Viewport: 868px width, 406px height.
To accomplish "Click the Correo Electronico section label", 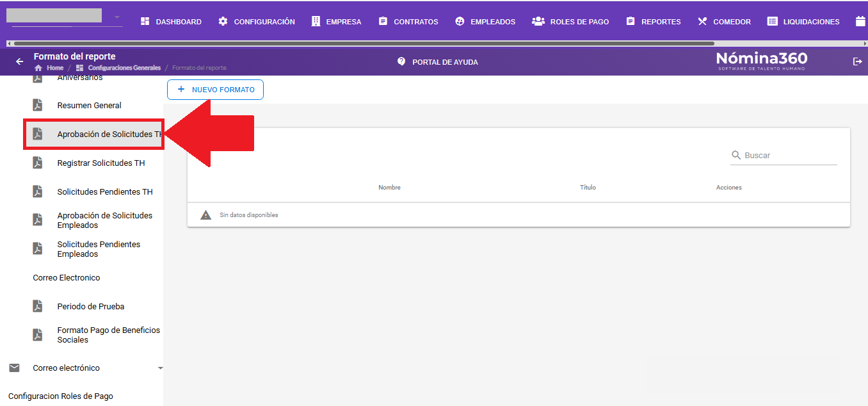I will 67,278.
